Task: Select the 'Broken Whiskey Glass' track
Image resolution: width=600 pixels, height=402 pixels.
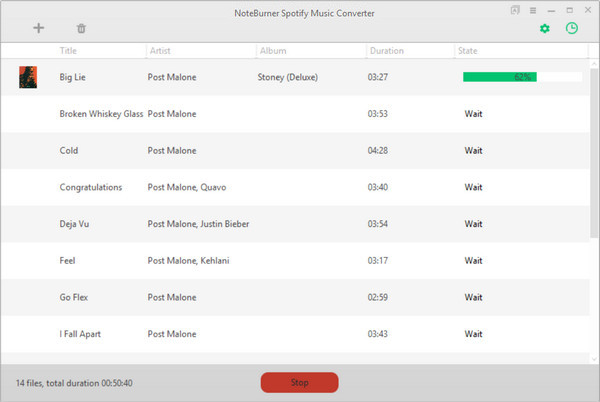Action: [x=101, y=114]
